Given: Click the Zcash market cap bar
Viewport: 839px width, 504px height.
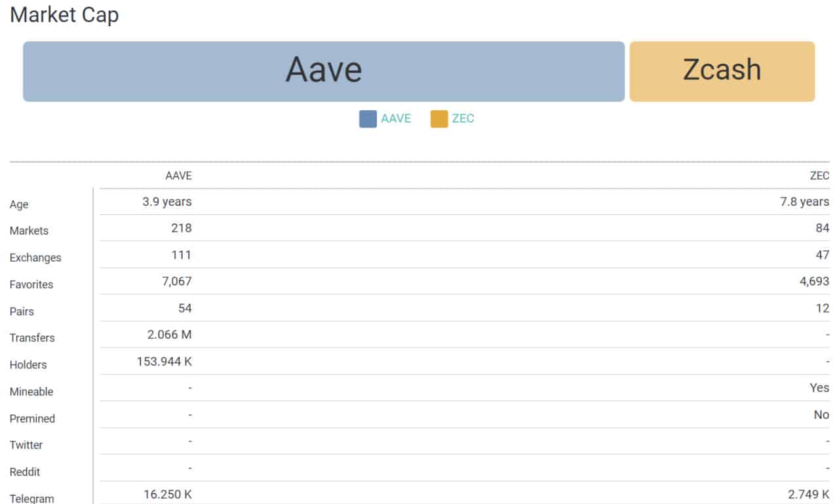Looking at the screenshot, I should (x=722, y=71).
